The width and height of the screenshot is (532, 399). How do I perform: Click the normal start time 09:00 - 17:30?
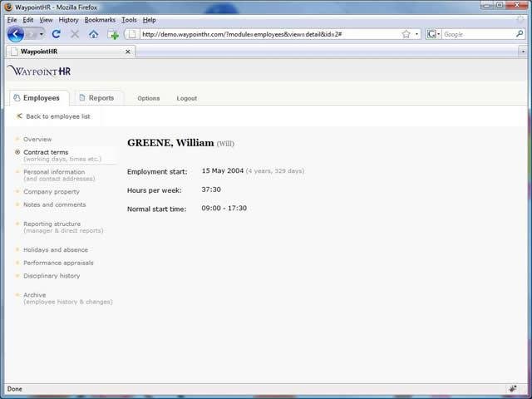[x=224, y=208]
